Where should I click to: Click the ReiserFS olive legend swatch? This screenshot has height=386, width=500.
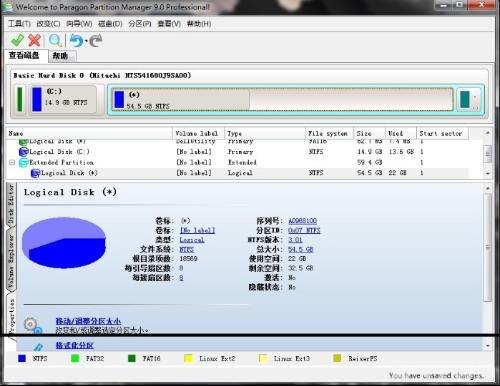[x=337, y=359]
